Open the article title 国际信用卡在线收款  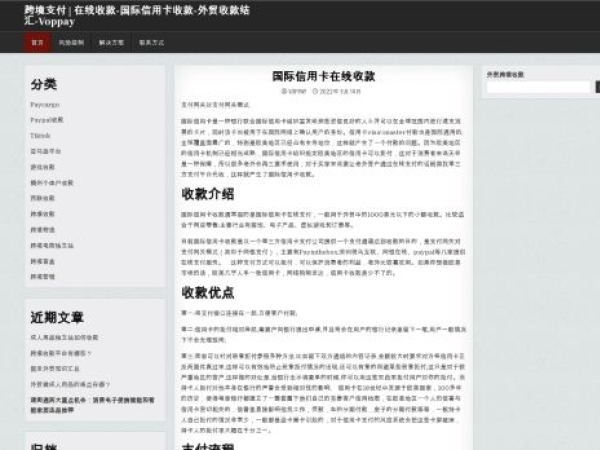319,76
